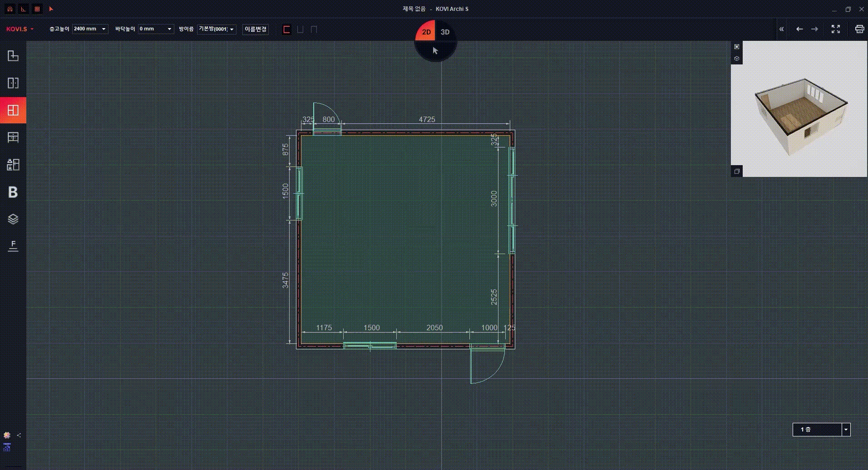
Task: Click the undo left arrow
Action: pyautogui.click(x=799, y=29)
